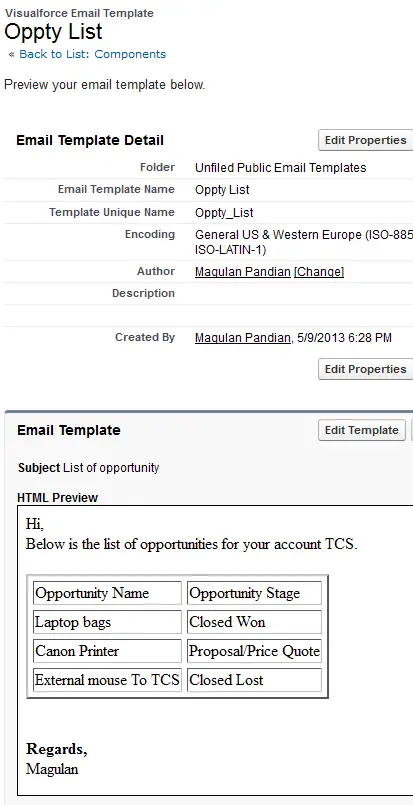
Task: Select the Canon Printer table cell
Action: click(x=107, y=651)
